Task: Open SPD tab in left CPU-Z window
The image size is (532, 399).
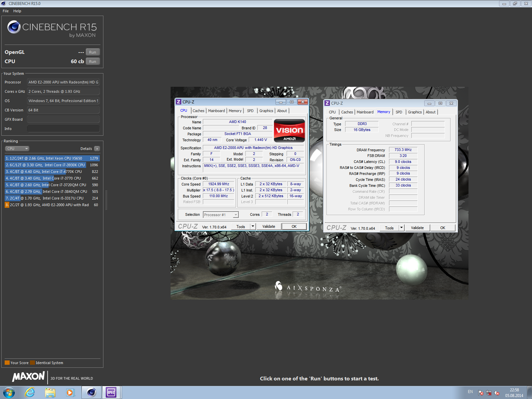Action: click(250, 111)
